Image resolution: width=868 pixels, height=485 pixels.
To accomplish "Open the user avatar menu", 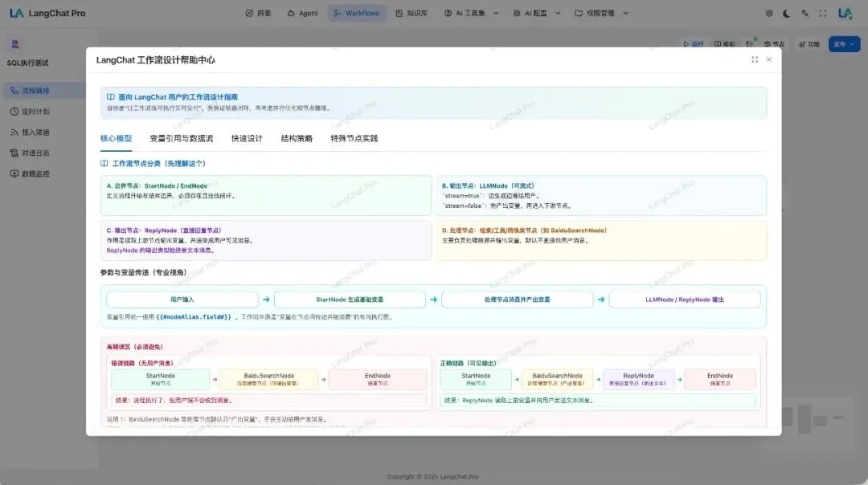I will tap(845, 14).
